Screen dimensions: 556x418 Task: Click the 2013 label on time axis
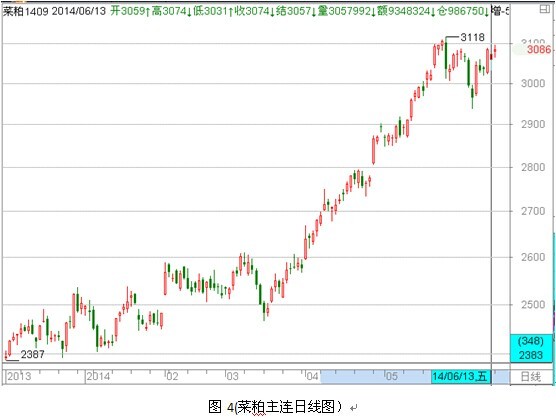pos(19,376)
